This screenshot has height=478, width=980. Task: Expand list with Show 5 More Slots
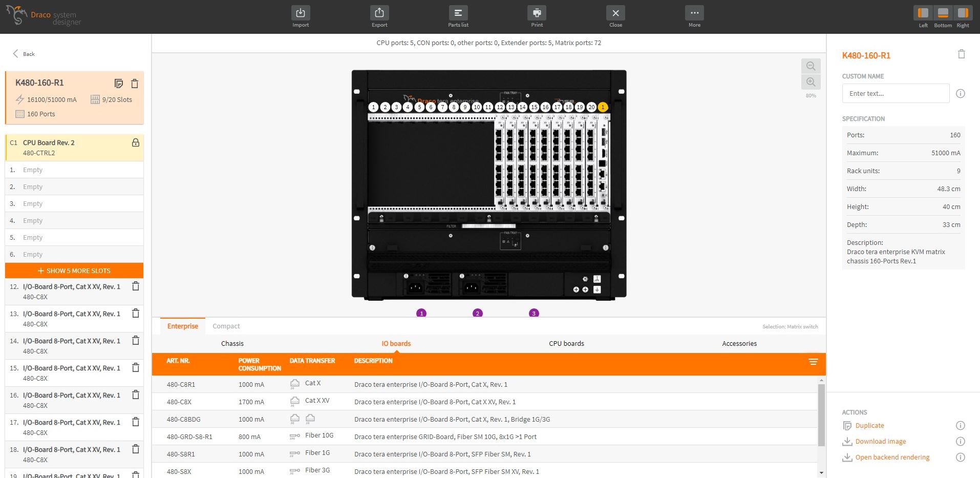pyautogui.click(x=74, y=271)
